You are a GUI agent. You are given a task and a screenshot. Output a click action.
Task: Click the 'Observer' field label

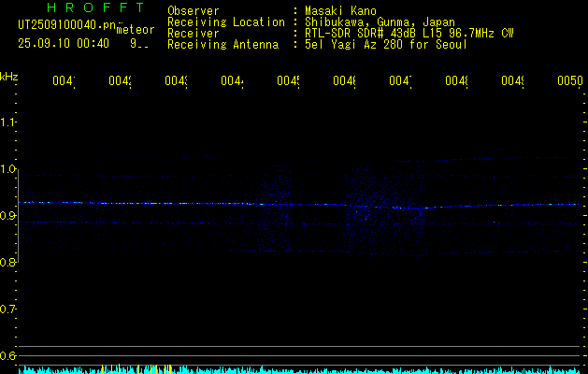194,10
